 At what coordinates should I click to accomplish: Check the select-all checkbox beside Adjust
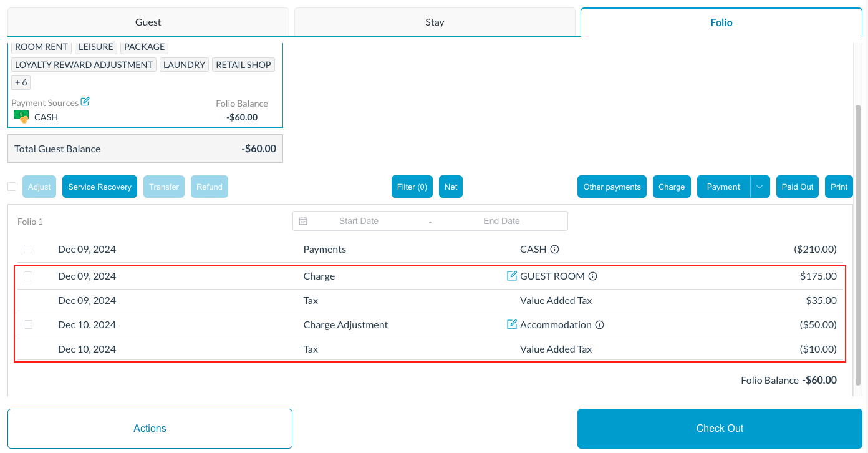point(12,187)
